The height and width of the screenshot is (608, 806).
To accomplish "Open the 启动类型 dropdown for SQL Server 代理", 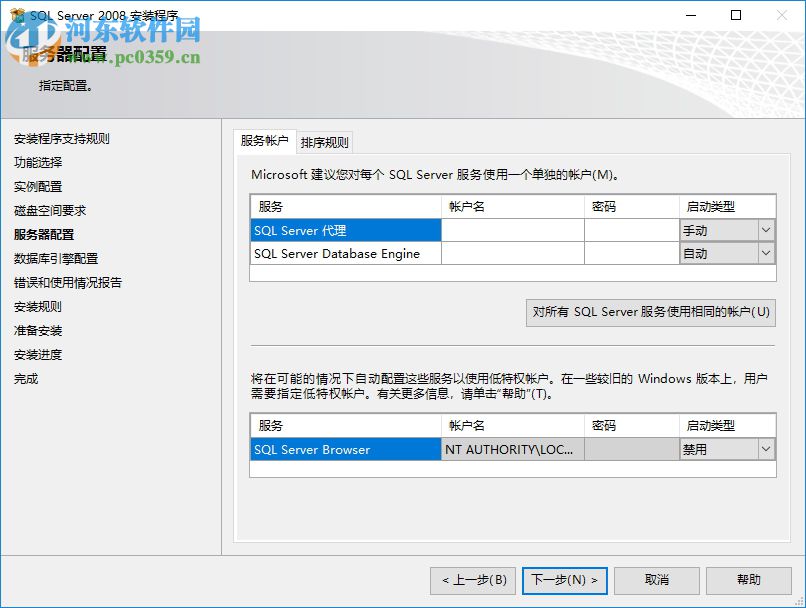I will click(768, 229).
